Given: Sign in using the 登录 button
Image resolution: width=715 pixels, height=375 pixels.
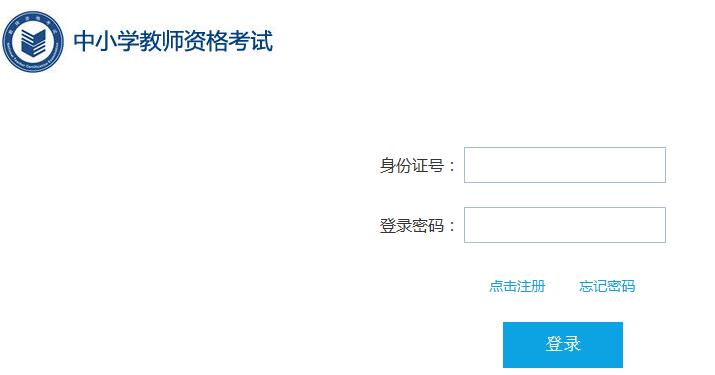Looking at the screenshot, I should 563,344.
